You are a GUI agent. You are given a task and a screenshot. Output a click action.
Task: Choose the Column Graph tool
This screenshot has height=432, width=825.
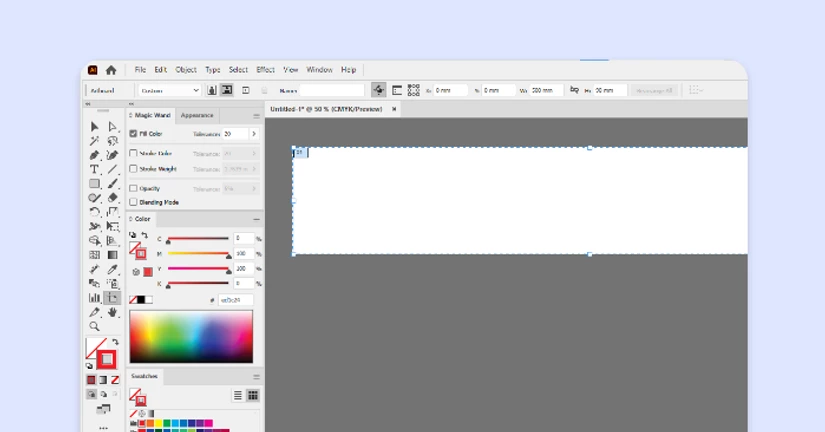tap(94, 298)
